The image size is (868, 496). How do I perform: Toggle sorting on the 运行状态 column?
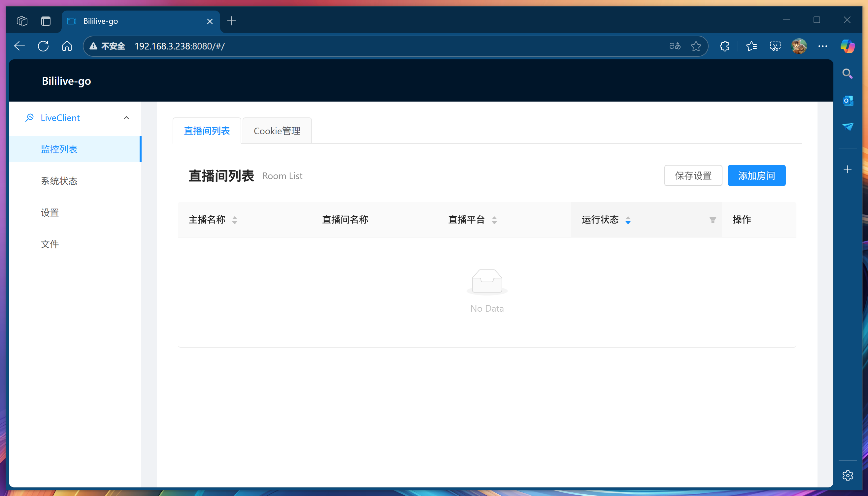pos(628,220)
